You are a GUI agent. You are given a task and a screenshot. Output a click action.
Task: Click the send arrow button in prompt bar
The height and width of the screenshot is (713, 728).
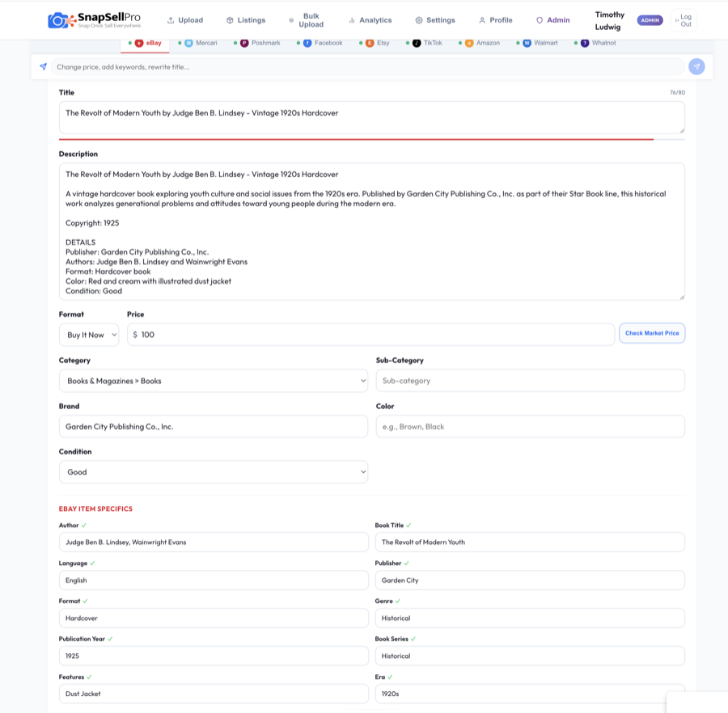tap(696, 66)
